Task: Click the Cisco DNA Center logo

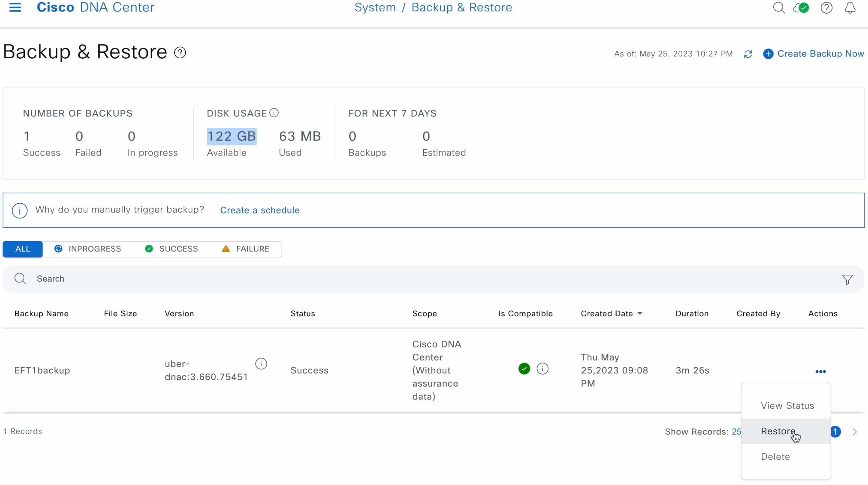Action: coord(96,7)
